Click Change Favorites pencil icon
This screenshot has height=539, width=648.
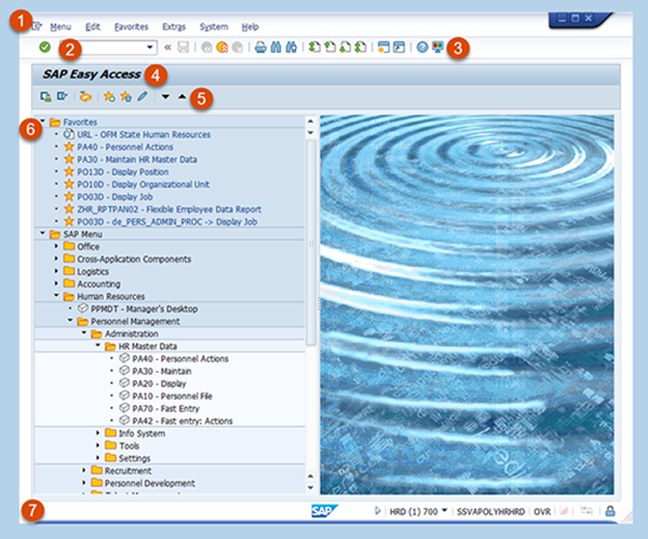(142, 97)
